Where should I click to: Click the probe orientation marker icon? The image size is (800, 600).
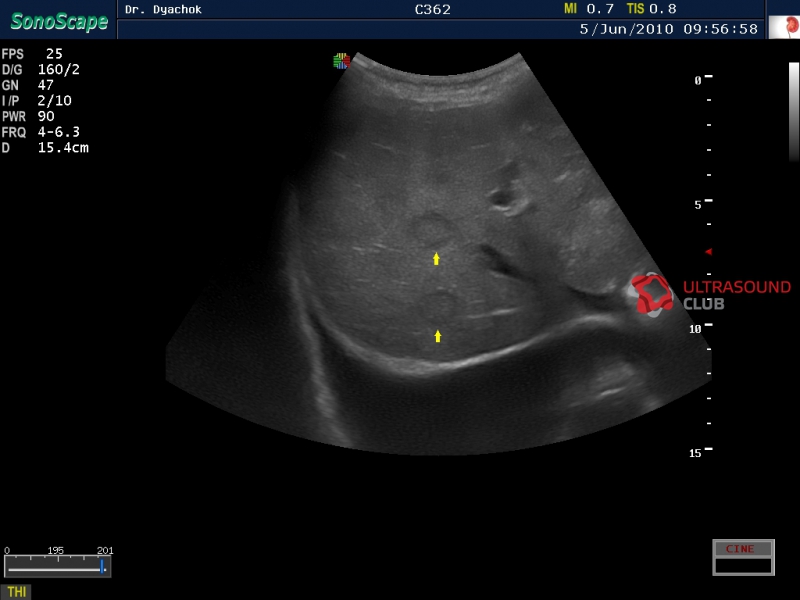tap(341, 61)
